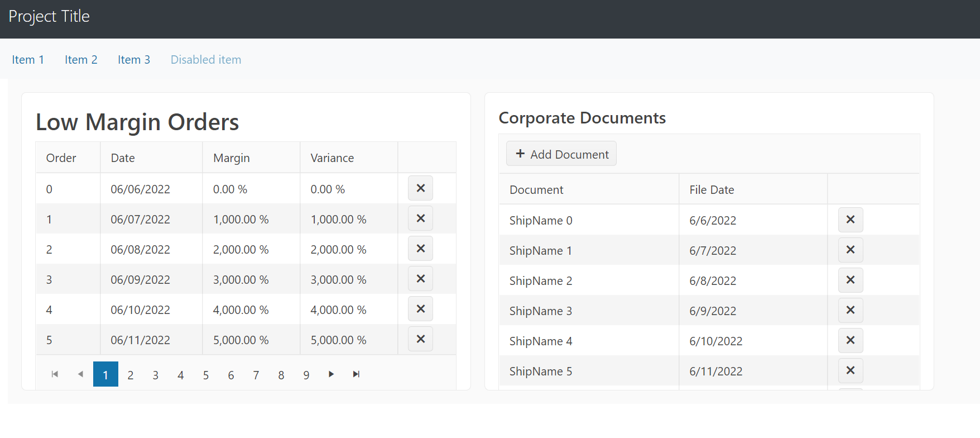Go to the first page of orders
This screenshot has width=980, height=438.
click(x=55, y=374)
